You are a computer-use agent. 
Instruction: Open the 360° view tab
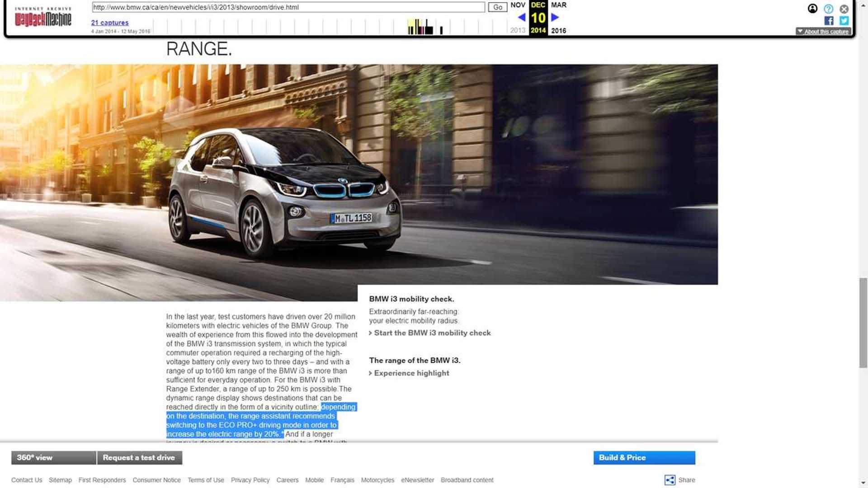coord(53,458)
